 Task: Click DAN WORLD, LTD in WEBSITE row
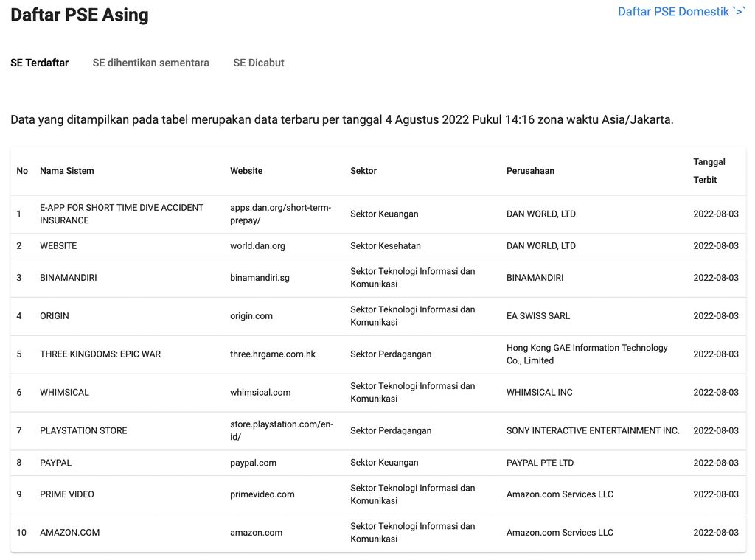click(x=540, y=246)
